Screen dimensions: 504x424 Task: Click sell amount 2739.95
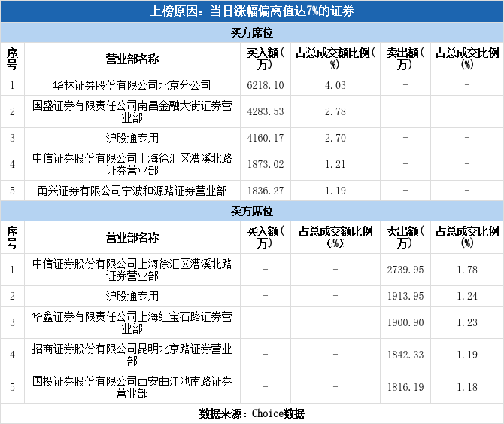(405, 270)
